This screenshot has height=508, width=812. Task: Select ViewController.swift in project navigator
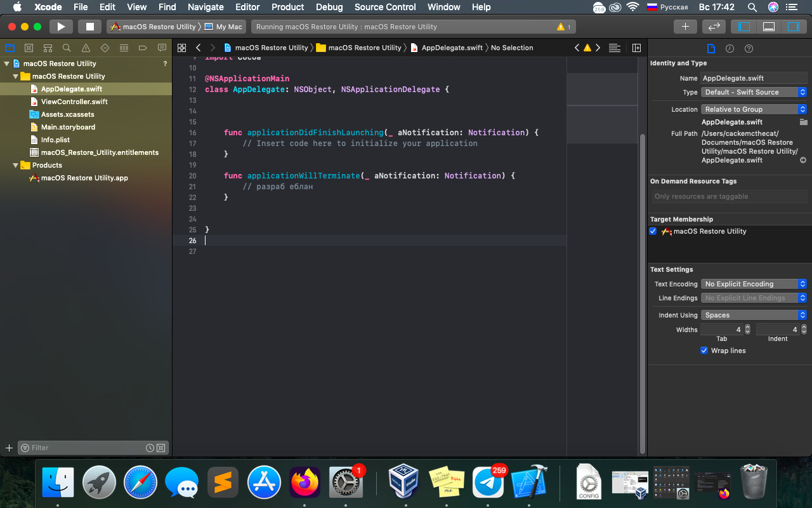tap(74, 102)
